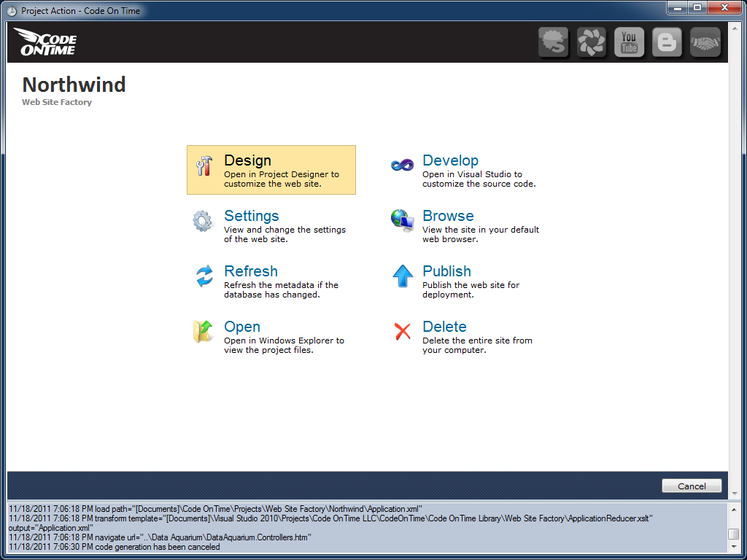
Task: Click the pinwheel icon in header
Action: 591,42
